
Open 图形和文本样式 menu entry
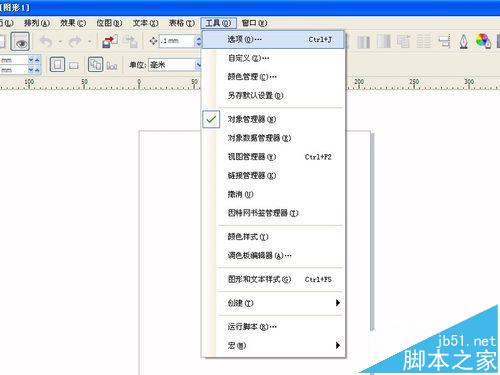273,279
